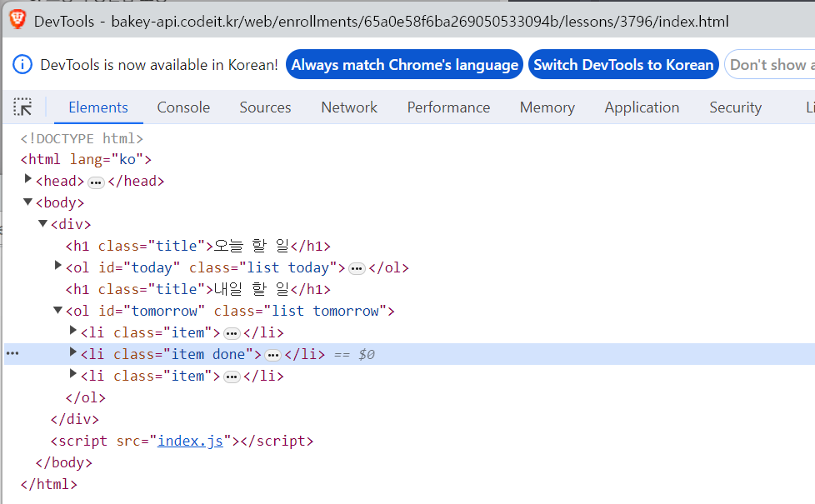
Task: Click the ellipsis badge in last li item
Action: [x=232, y=377]
